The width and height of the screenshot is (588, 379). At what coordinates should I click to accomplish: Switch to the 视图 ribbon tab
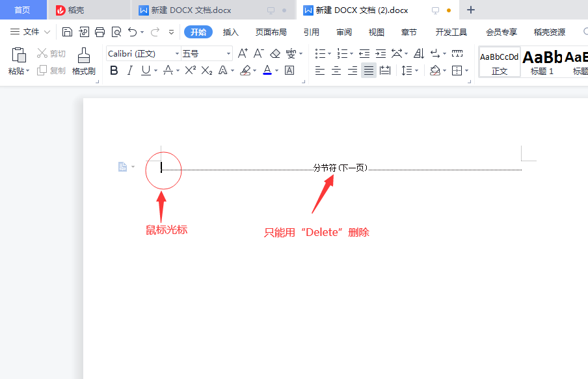376,33
